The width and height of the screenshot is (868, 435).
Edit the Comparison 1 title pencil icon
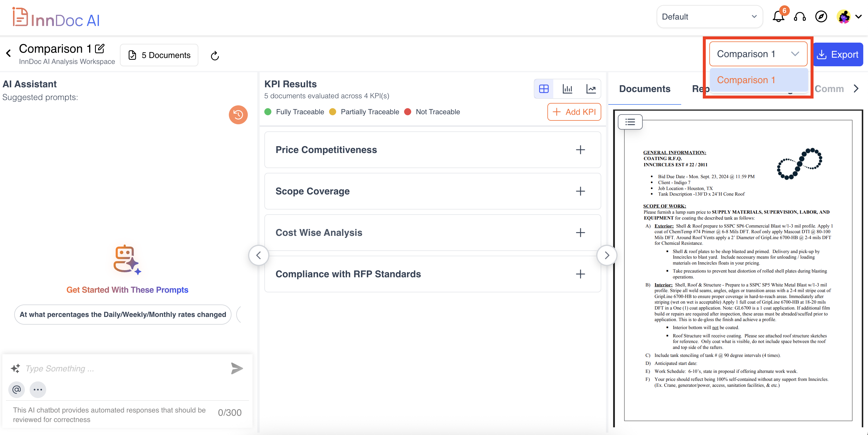coord(100,49)
